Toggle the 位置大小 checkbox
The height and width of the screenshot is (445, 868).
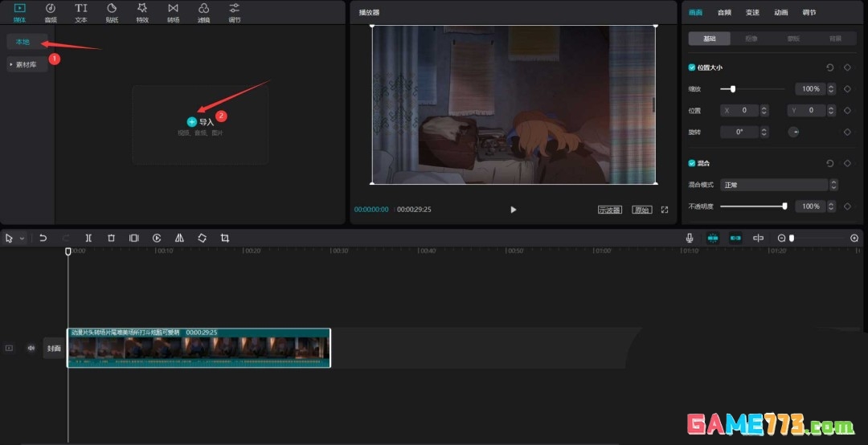(691, 67)
